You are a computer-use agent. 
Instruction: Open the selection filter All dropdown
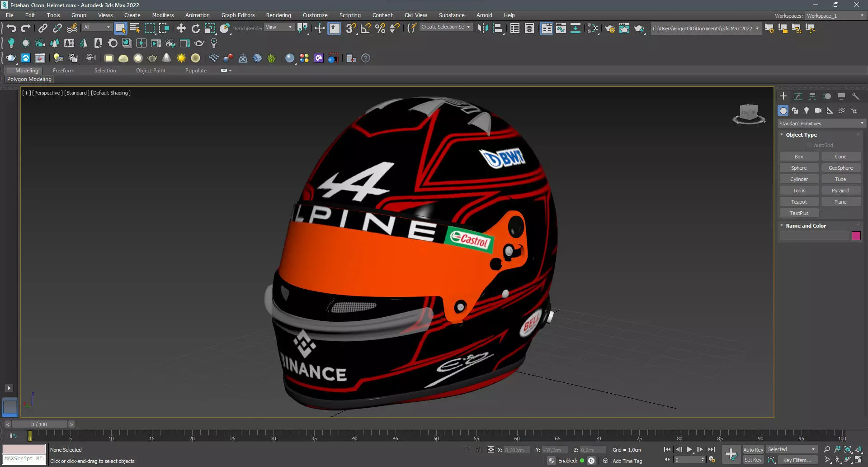pyautogui.click(x=97, y=28)
